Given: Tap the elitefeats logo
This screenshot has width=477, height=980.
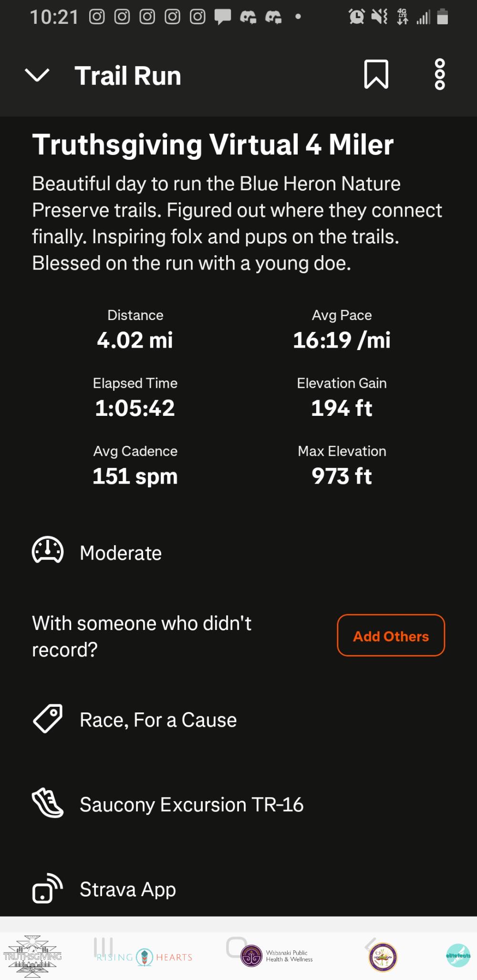Looking at the screenshot, I should [x=458, y=955].
